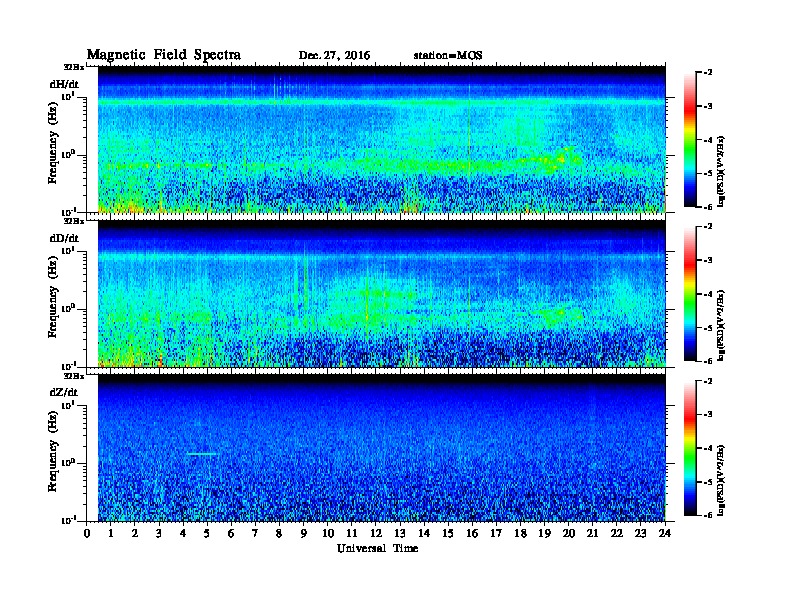The width and height of the screenshot is (792, 612).
Task: Click hour tick label "9" on time axis
Action: [304, 533]
